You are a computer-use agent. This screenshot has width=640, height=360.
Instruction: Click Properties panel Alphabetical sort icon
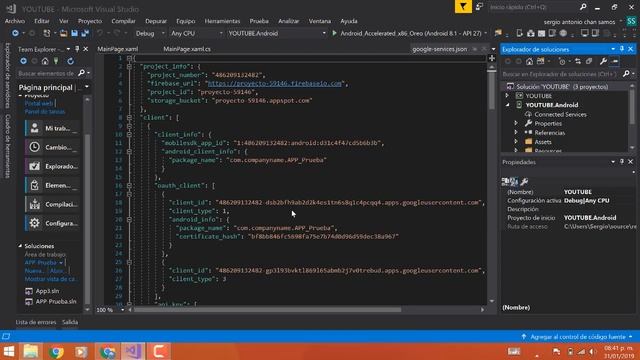(x=514, y=181)
